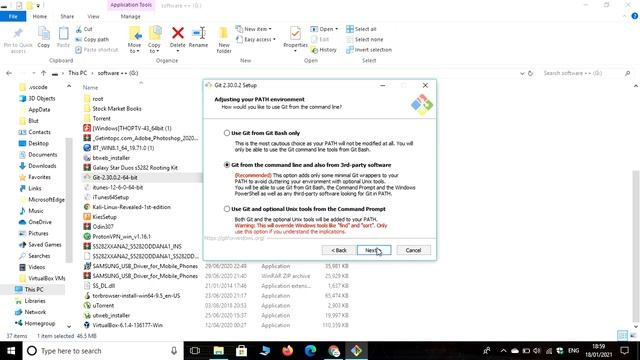Open Microsoft Edge from the taskbar

coord(310,351)
